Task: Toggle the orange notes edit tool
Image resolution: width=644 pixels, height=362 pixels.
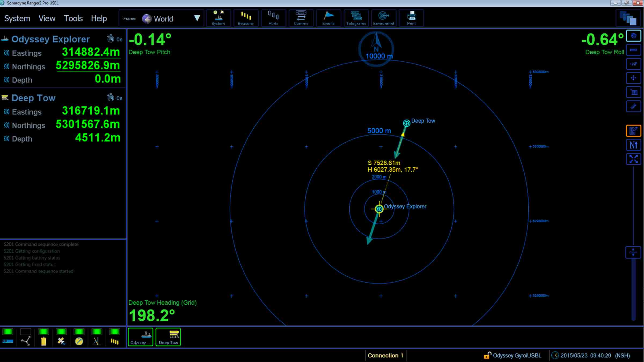Action: pyautogui.click(x=633, y=131)
